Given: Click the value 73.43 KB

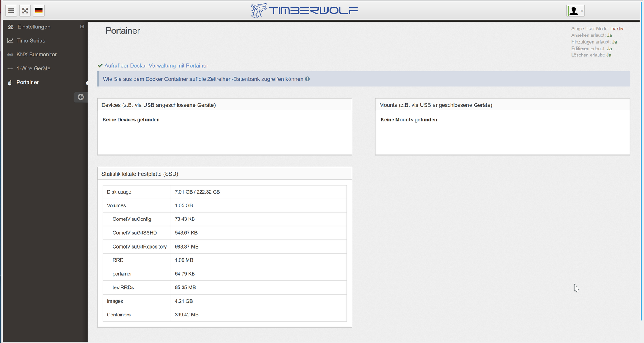Looking at the screenshot, I should coord(185,219).
